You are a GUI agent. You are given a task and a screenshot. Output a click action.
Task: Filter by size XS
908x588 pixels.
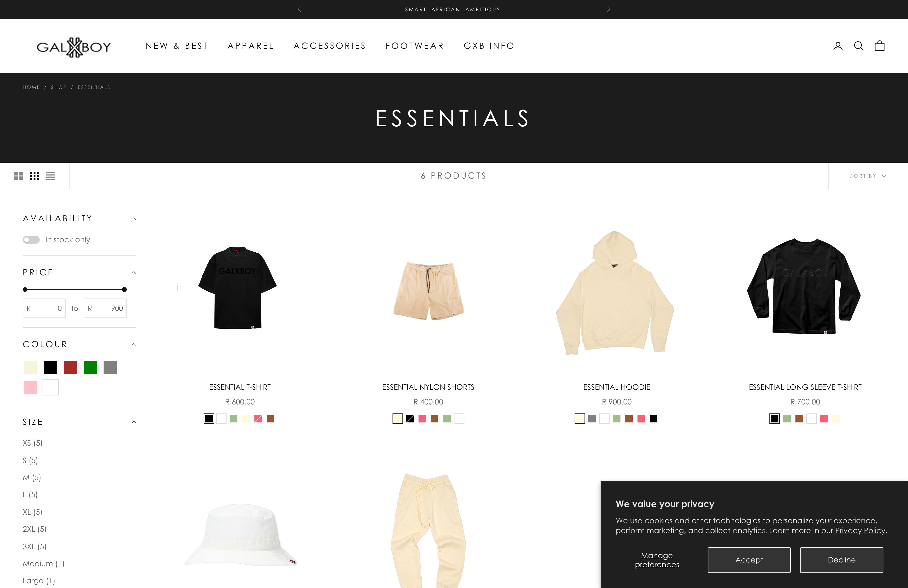32,443
